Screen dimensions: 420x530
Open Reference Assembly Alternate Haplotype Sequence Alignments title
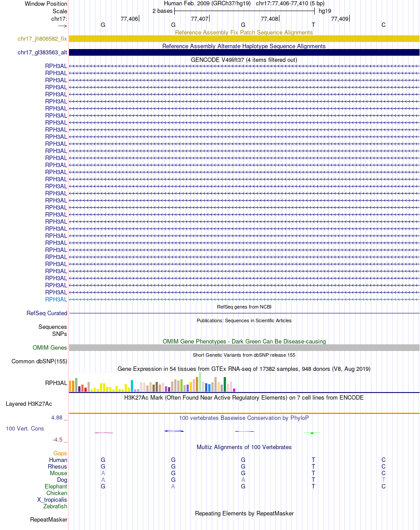coord(244,46)
